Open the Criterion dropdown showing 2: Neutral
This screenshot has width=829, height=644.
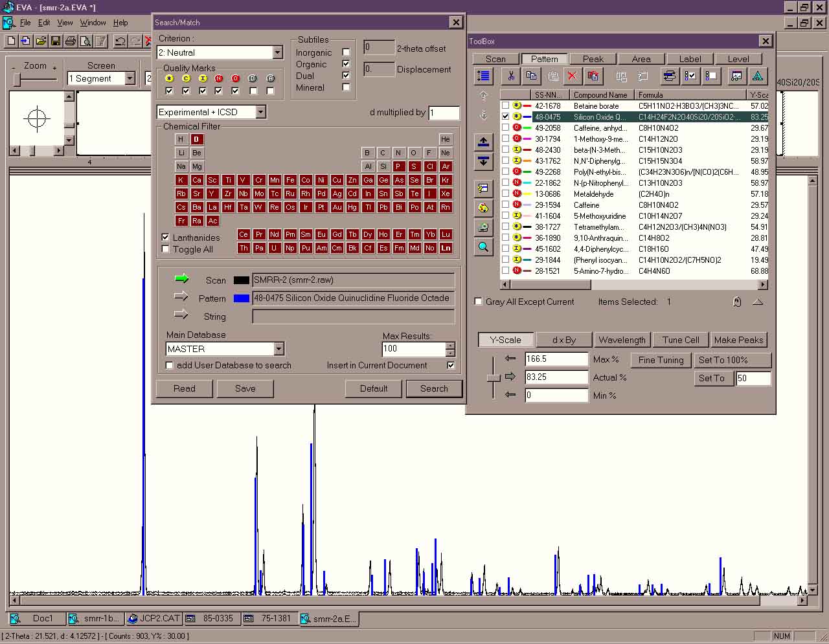tap(277, 52)
